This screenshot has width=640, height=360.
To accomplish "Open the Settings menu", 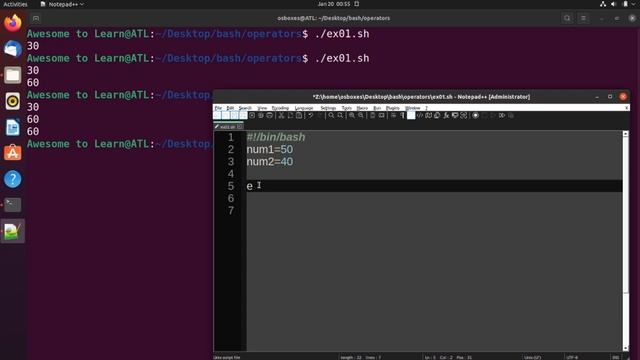I will point(328,108).
